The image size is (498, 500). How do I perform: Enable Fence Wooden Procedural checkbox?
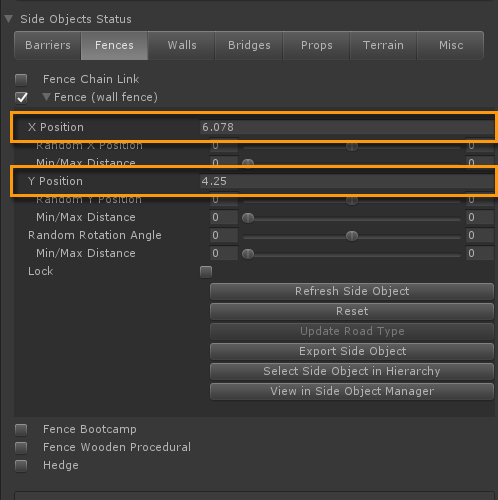21,448
